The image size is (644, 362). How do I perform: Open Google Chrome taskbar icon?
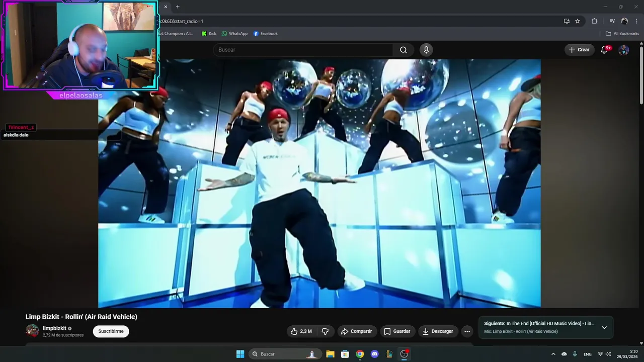[360, 354]
